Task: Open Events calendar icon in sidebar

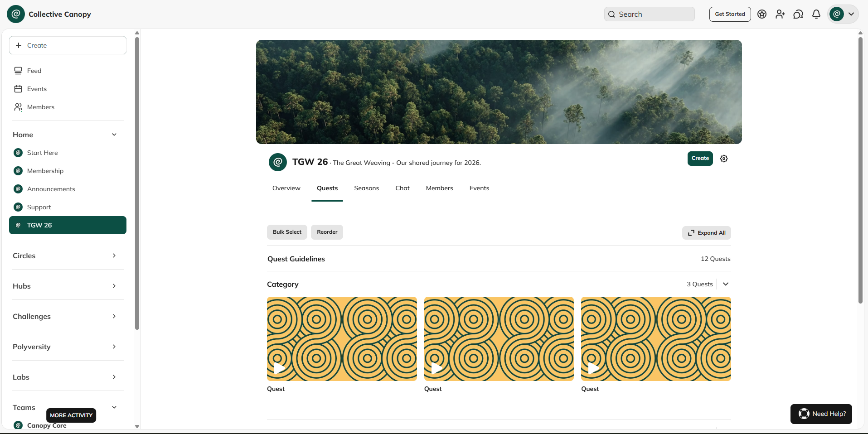Action: pyautogui.click(x=18, y=89)
